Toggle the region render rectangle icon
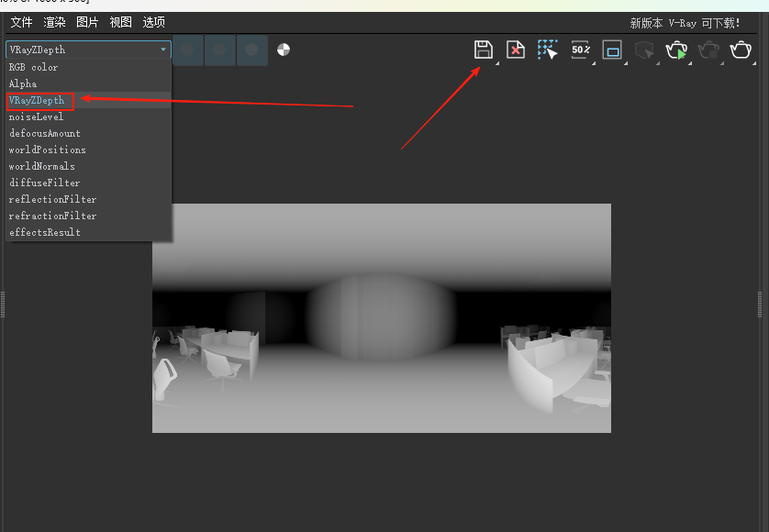The height and width of the screenshot is (532, 769). pyautogui.click(x=612, y=50)
